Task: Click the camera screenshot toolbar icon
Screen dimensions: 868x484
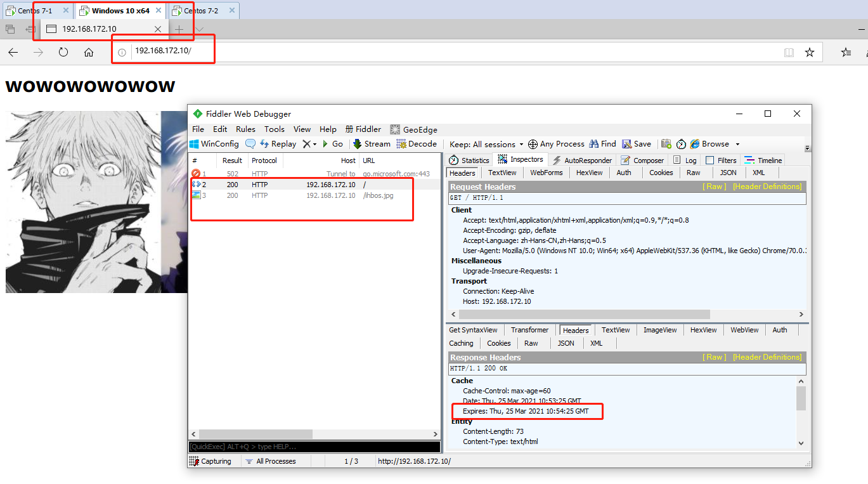Action: coord(666,144)
